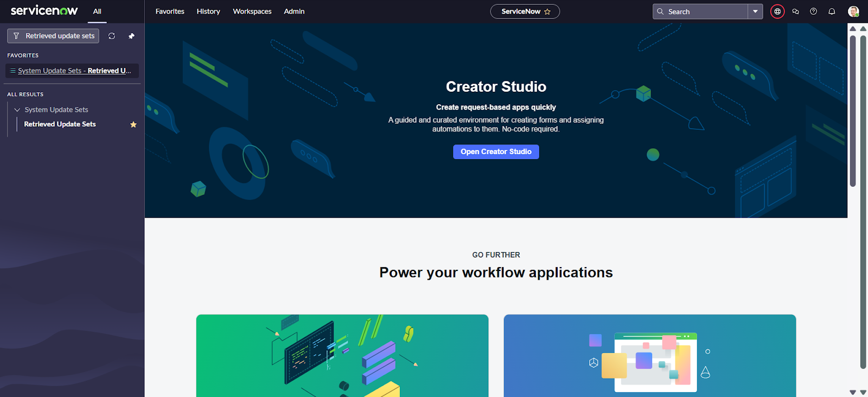Pin the All menu panel
This screenshot has height=397, width=868.
(x=131, y=36)
